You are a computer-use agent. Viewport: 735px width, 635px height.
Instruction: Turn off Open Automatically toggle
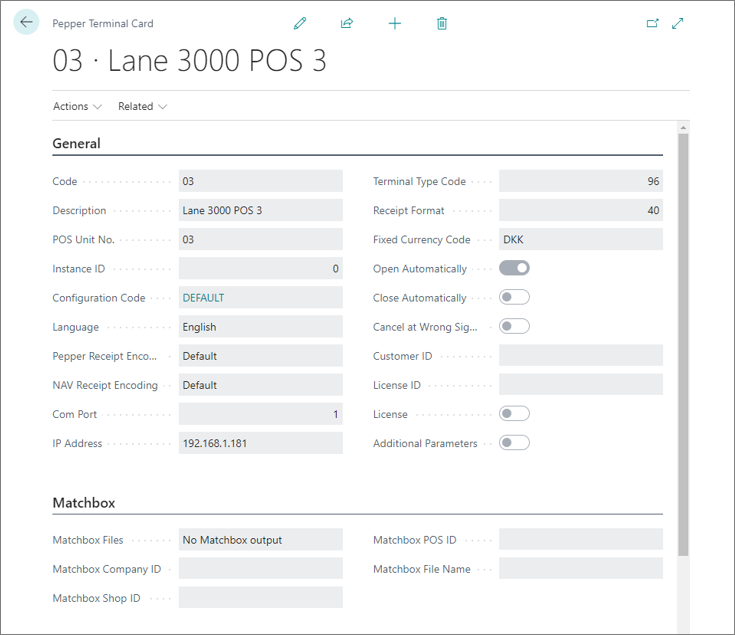(x=514, y=268)
